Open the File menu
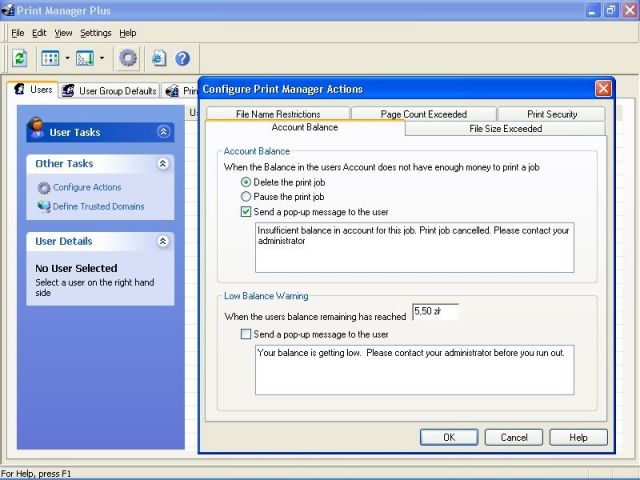Screen dimensions: 640x480 [x=18, y=33]
